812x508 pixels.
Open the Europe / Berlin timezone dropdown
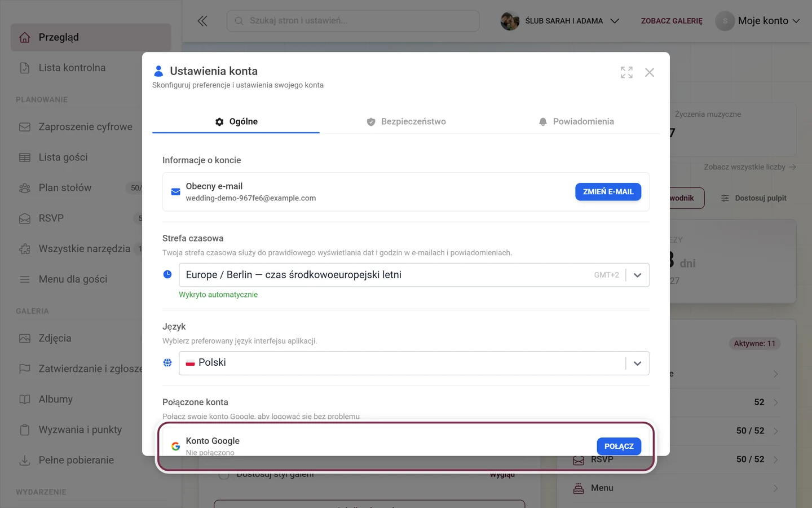(x=414, y=275)
